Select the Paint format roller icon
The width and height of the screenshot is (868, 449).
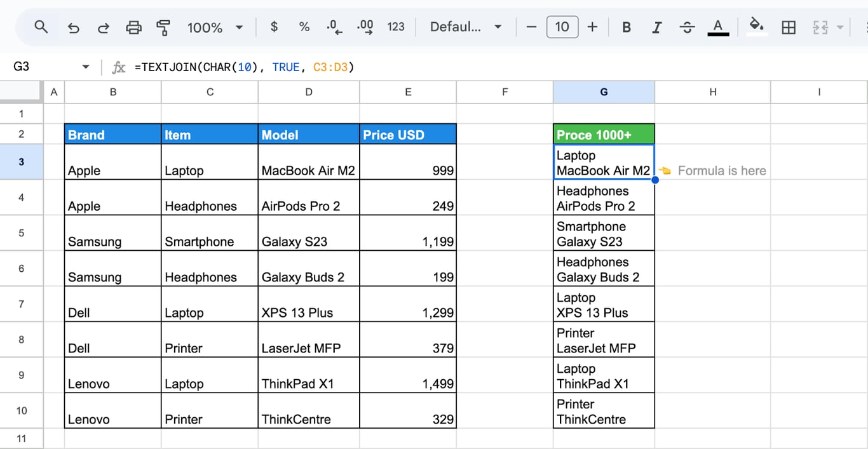pos(163,27)
